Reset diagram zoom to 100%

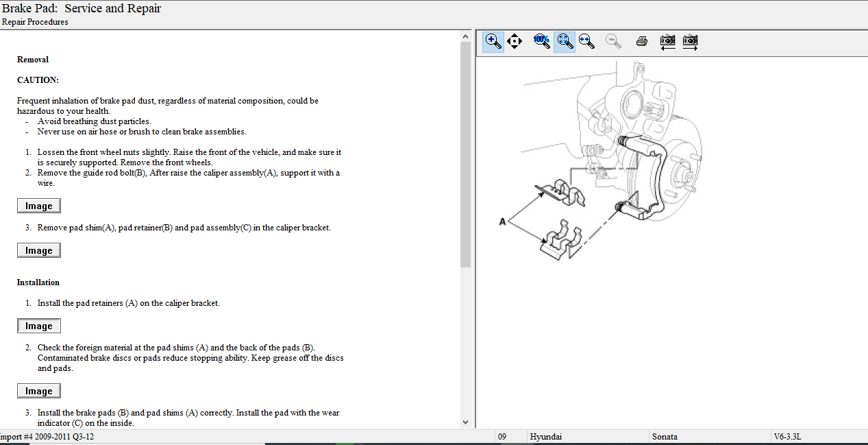click(541, 41)
